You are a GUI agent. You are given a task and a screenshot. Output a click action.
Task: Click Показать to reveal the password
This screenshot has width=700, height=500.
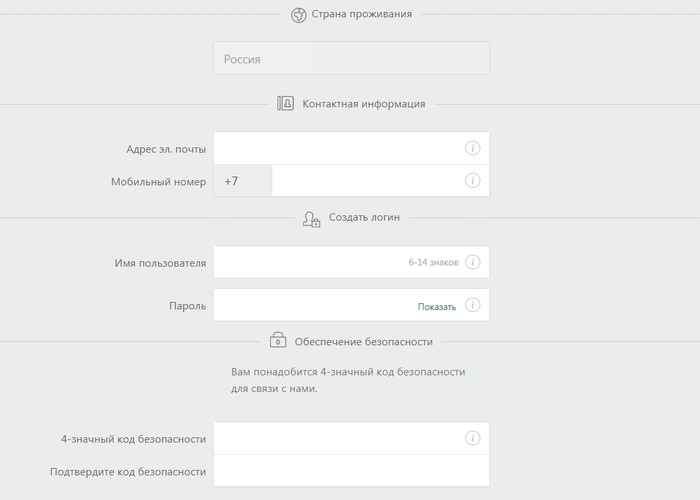[x=437, y=307]
